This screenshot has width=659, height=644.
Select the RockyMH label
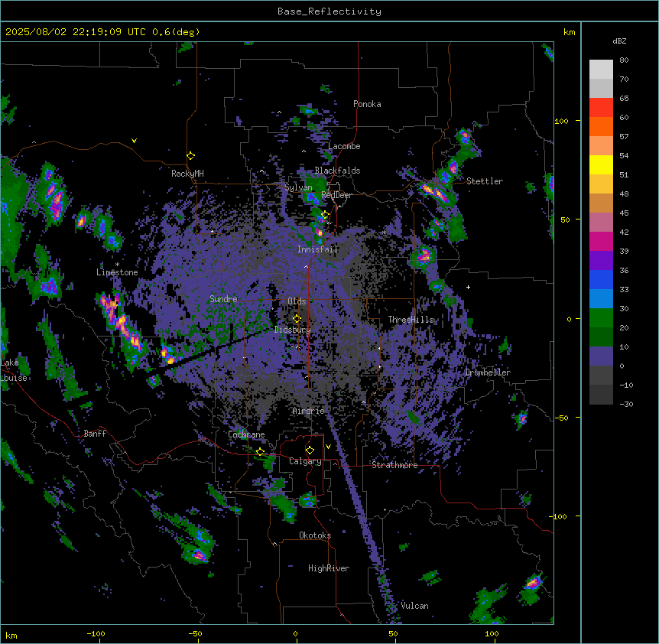[x=187, y=174]
